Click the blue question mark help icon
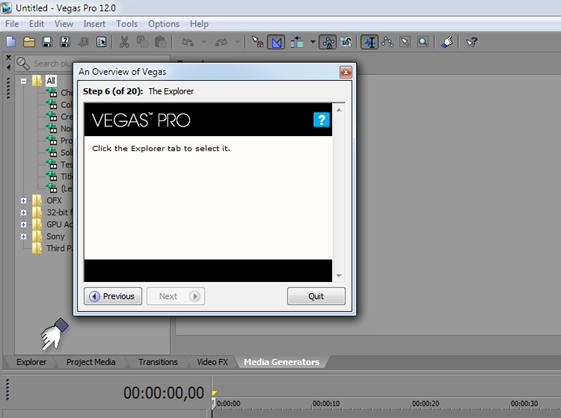Image resolution: width=561 pixels, height=418 pixels. (x=321, y=120)
